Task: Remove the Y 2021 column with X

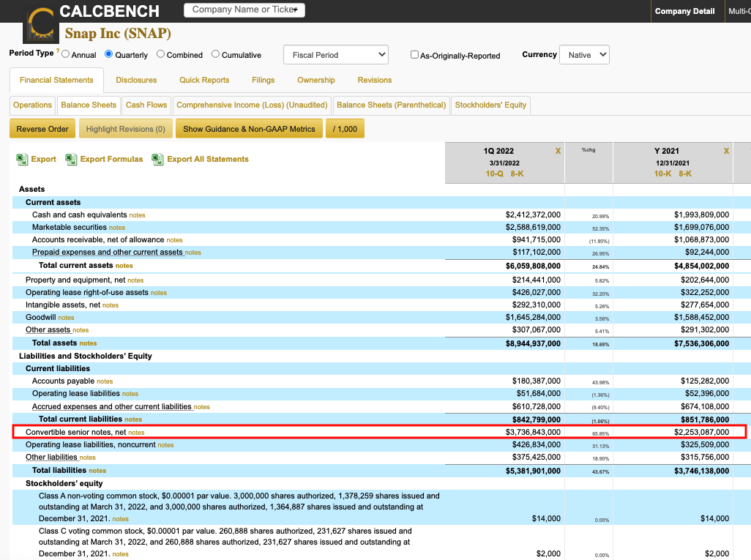Action: click(x=726, y=151)
